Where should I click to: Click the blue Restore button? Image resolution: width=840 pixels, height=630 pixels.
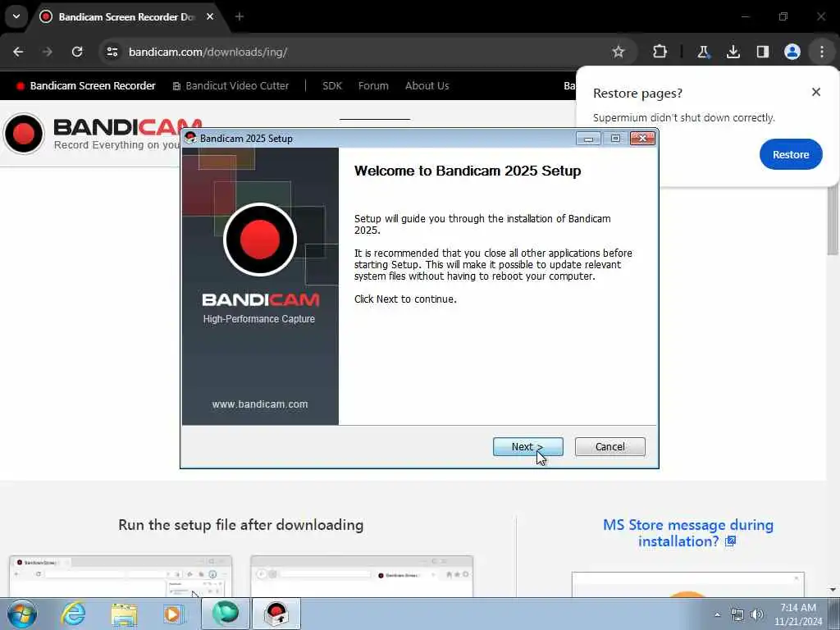pyautogui.click(x=791, y=154)
